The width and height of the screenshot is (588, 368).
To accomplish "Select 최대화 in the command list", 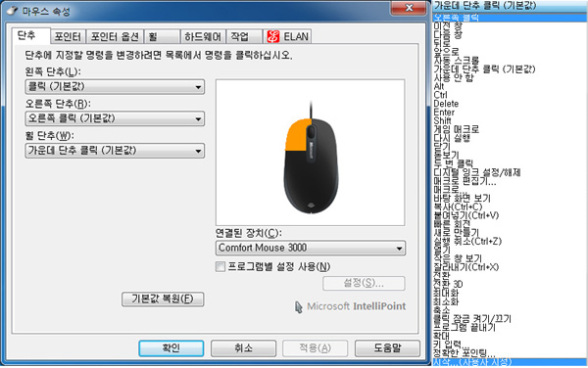I will (x=446, y=293).
